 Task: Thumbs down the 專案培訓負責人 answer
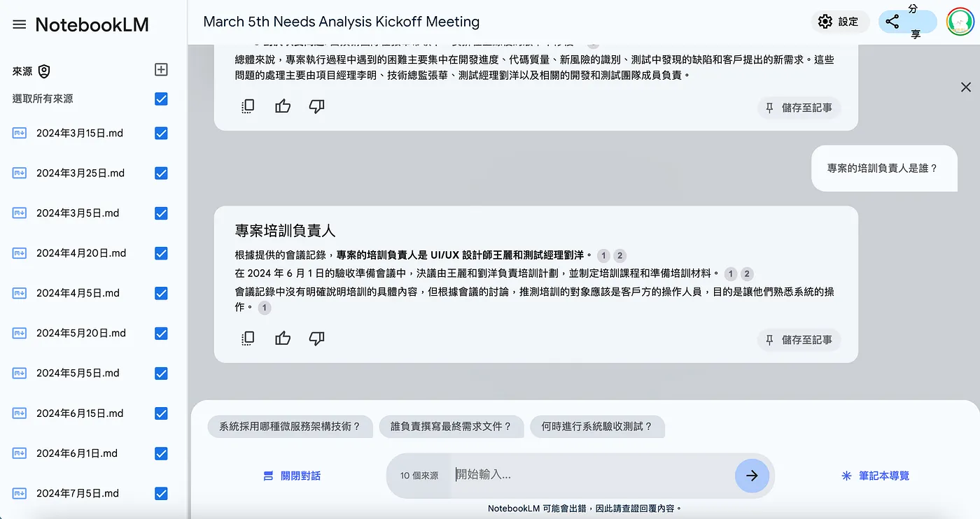tap(317, 339)
